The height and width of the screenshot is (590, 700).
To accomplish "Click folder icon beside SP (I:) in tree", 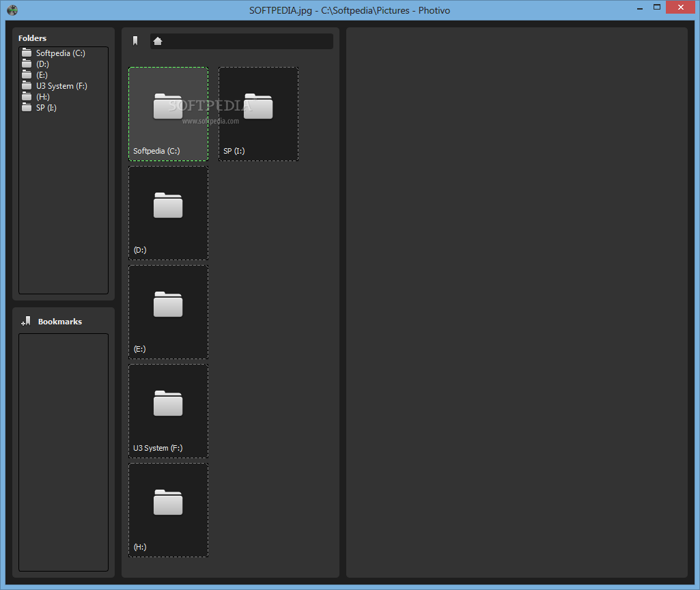I will coord(27,108).
